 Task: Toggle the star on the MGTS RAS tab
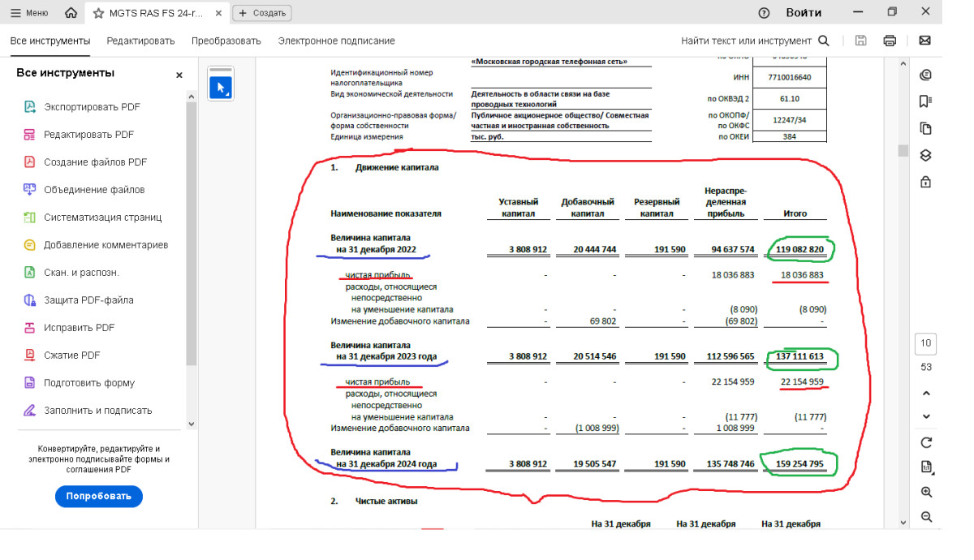pyautogui.click(x=98, y=13)
